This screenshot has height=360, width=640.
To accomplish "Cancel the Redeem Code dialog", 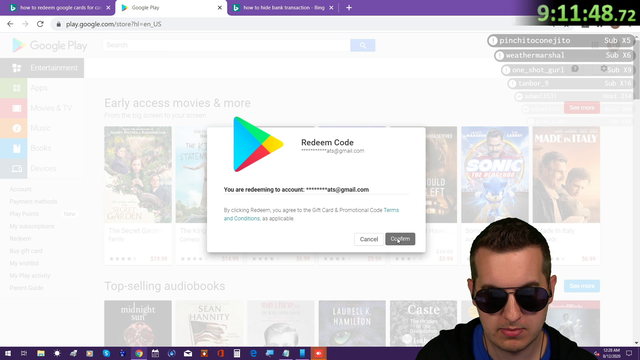I will coord(369,239).
